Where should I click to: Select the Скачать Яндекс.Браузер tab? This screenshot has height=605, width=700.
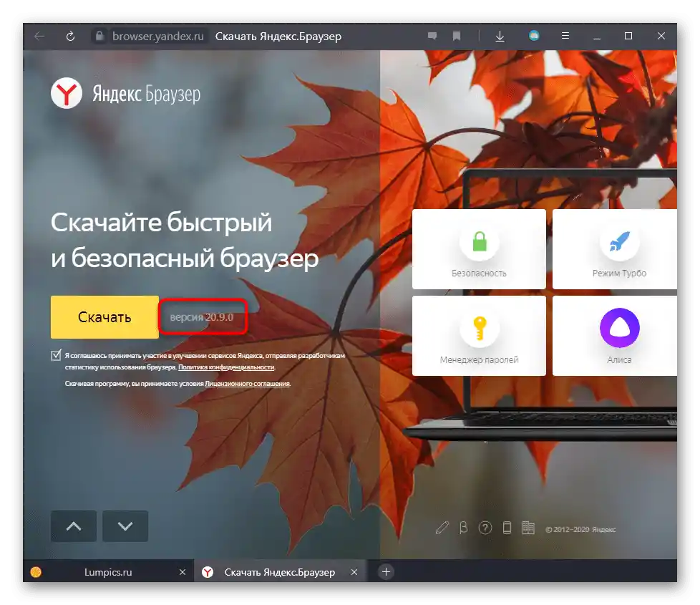point(280,572)
